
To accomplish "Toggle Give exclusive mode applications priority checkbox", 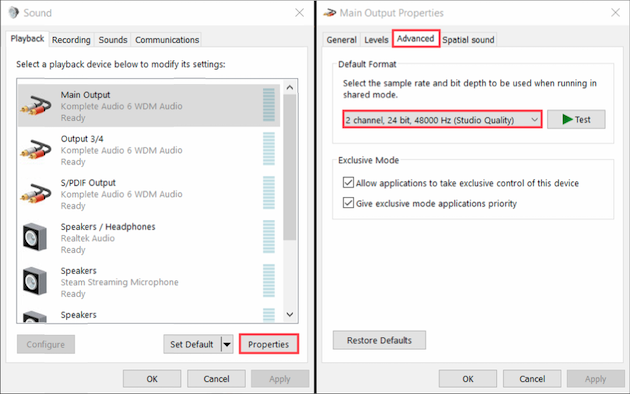I will (x=348, y=203).
